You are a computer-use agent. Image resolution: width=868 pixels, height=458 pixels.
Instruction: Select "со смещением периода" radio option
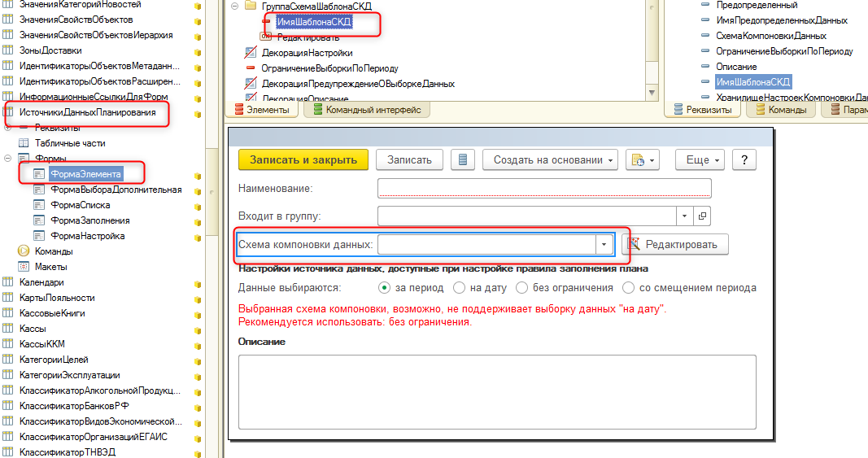(628, 288)
